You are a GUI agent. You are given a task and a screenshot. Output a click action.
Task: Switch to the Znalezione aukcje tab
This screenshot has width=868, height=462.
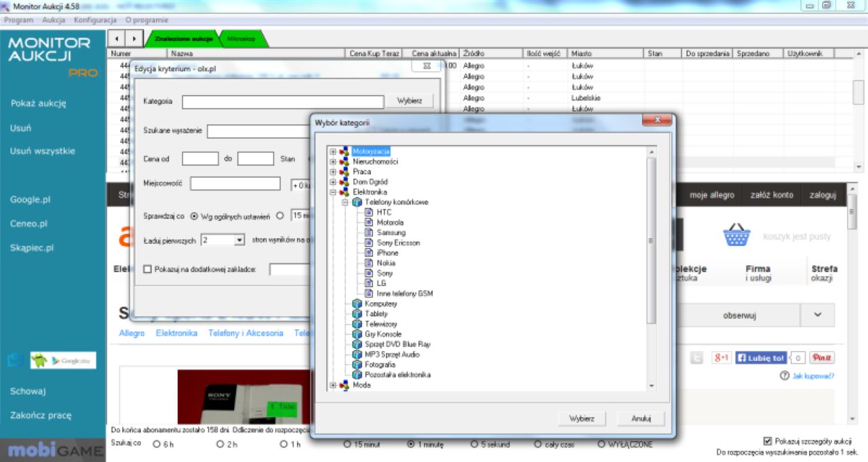point(183,39)
